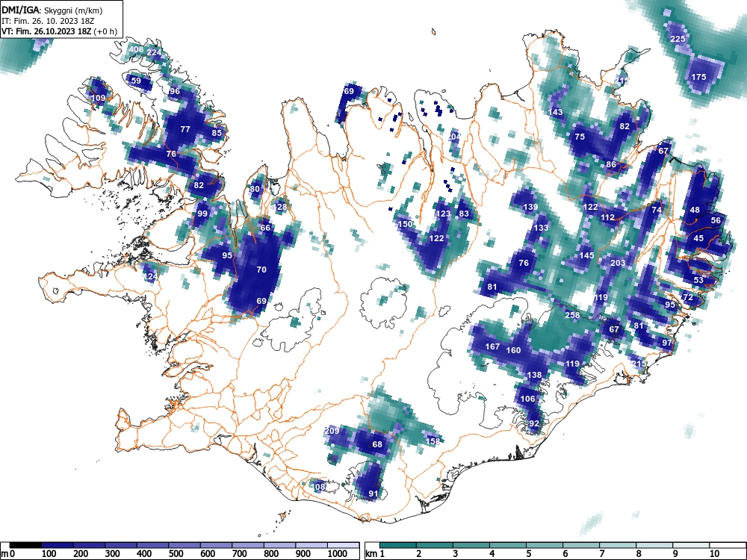Viewport: 747px width, 560px height.
Task: Click the visibility value '224' on the map
Action: coord(155,52)
